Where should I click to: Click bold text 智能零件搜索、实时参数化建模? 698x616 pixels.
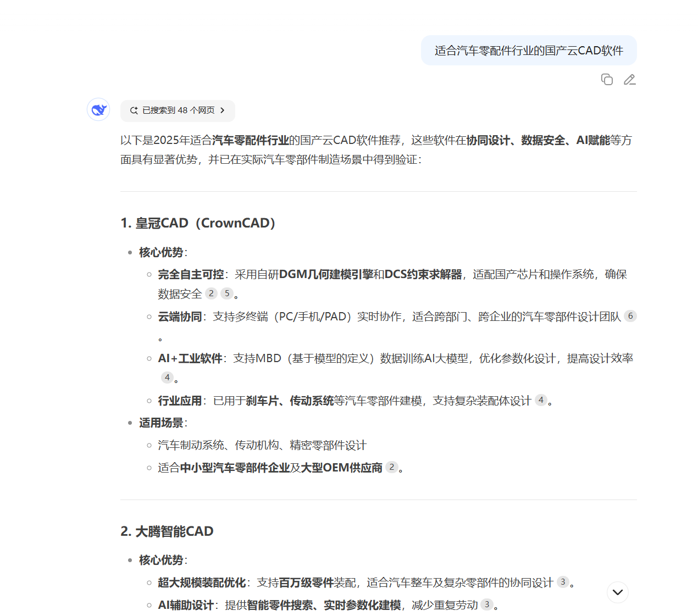[x=324, y=605]
